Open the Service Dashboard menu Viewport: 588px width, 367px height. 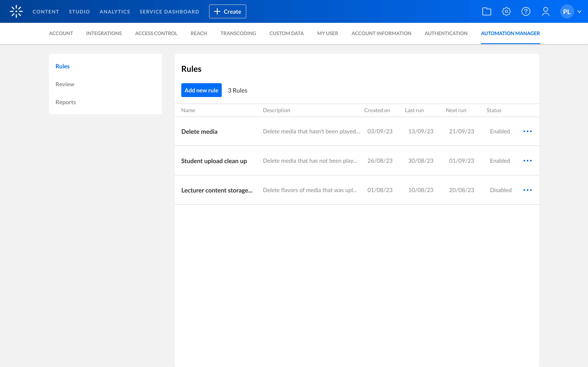click(x=169, y=12)
